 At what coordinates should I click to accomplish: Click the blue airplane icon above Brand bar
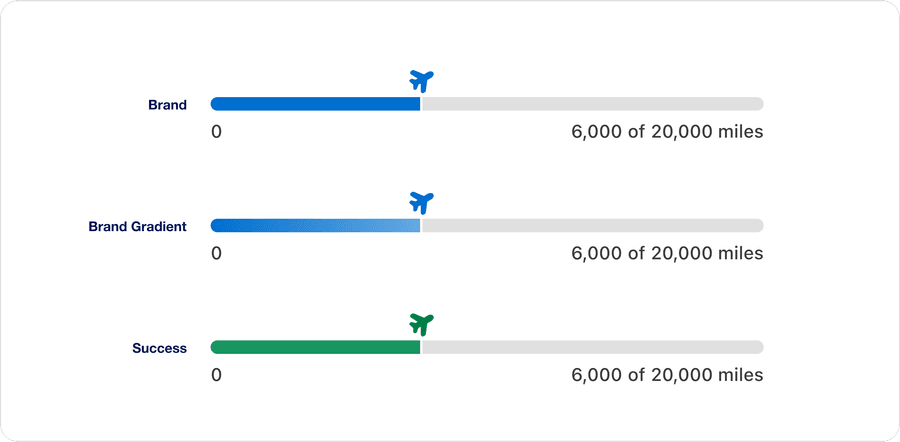point(422,81)
